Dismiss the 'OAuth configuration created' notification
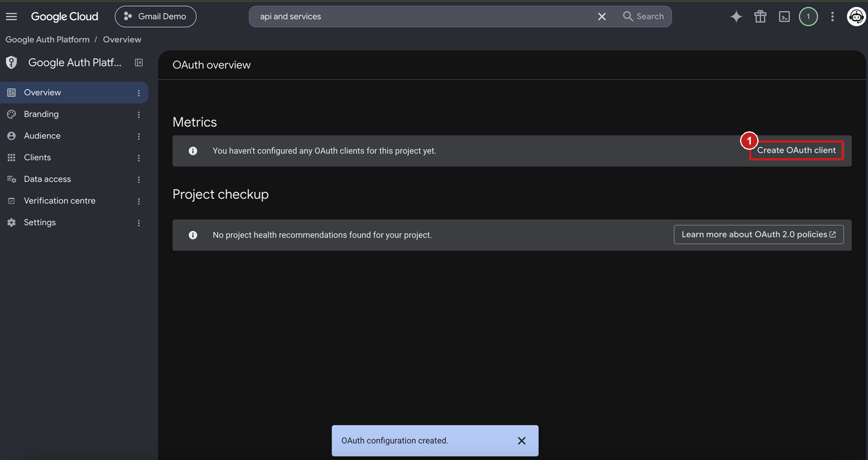The image size is (868, 460). tap(522, 440)
